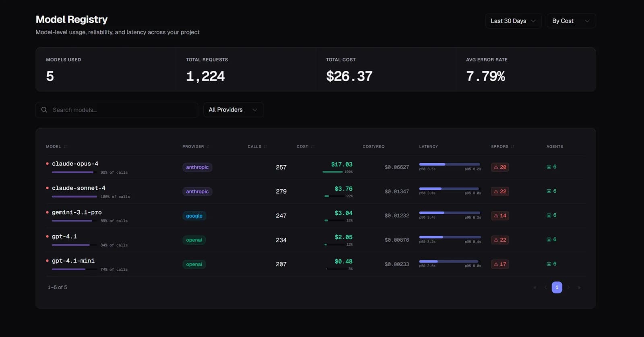Sort by the Cost column arrow icon

312,146
